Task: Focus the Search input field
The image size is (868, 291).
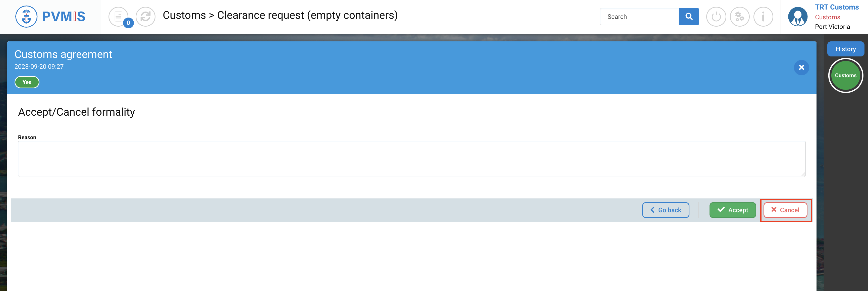Action: click(639, 17)
